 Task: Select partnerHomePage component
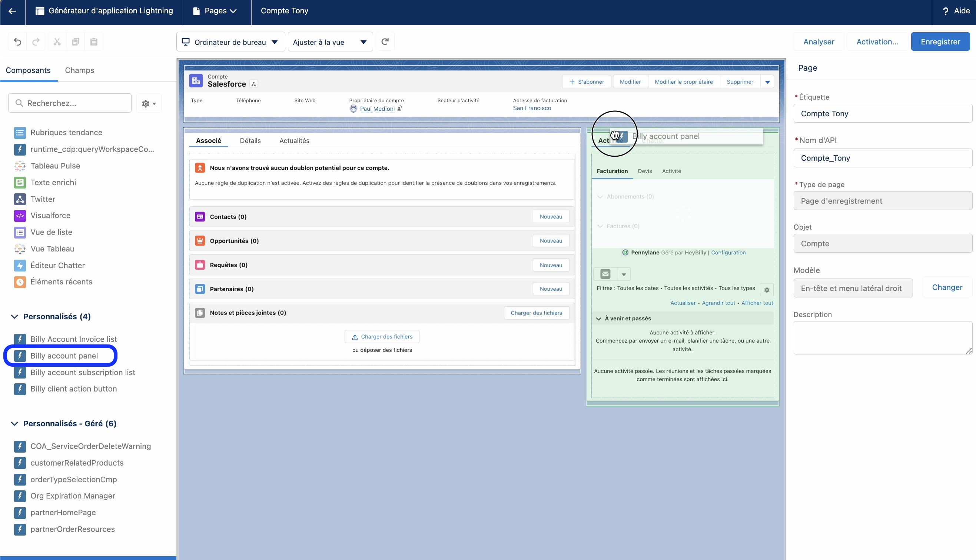click(x=55, y=513)
